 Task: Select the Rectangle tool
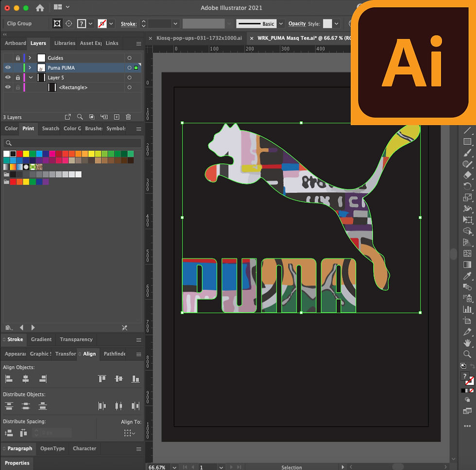coord(467,142)
